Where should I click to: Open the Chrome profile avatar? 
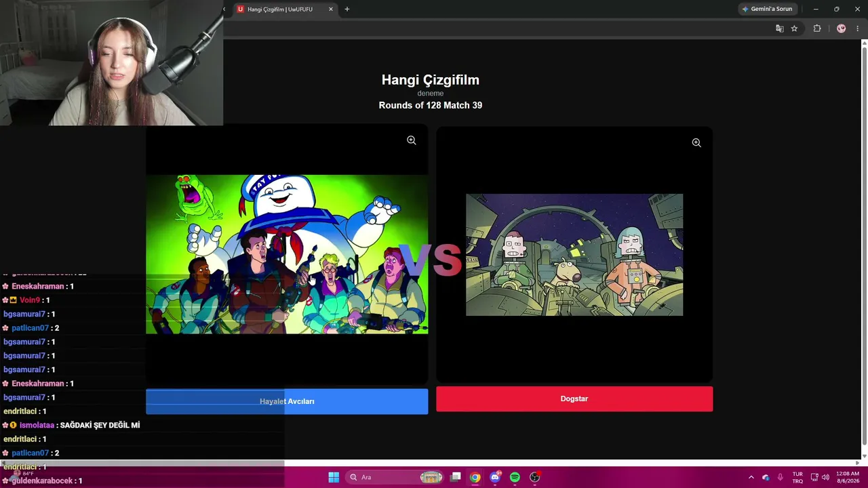click(x=842, y=28)
